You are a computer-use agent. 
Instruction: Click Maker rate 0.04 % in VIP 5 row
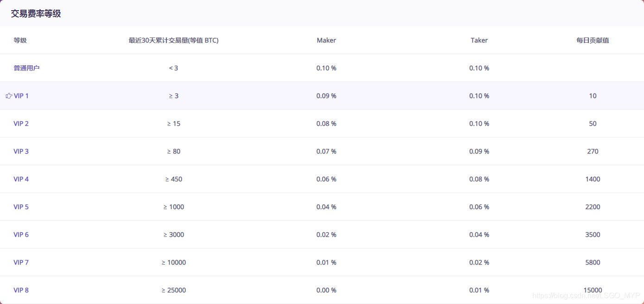[x=326, y=207]
